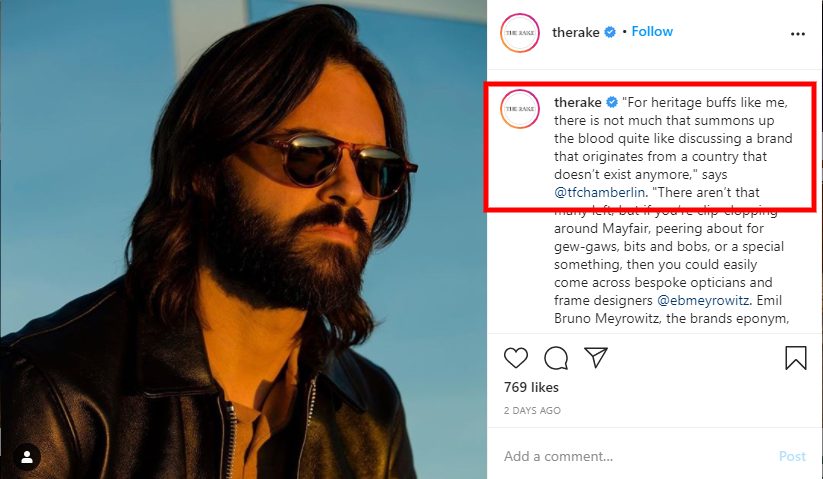This screenshot has width=823, height=479.
Task: Click the therake username in the caption
Action: click(x=576, y=102)
